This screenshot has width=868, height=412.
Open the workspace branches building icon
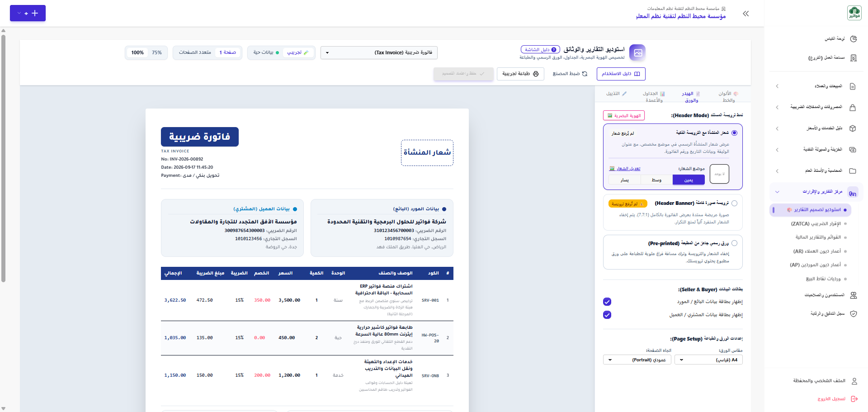click(854, 58)
